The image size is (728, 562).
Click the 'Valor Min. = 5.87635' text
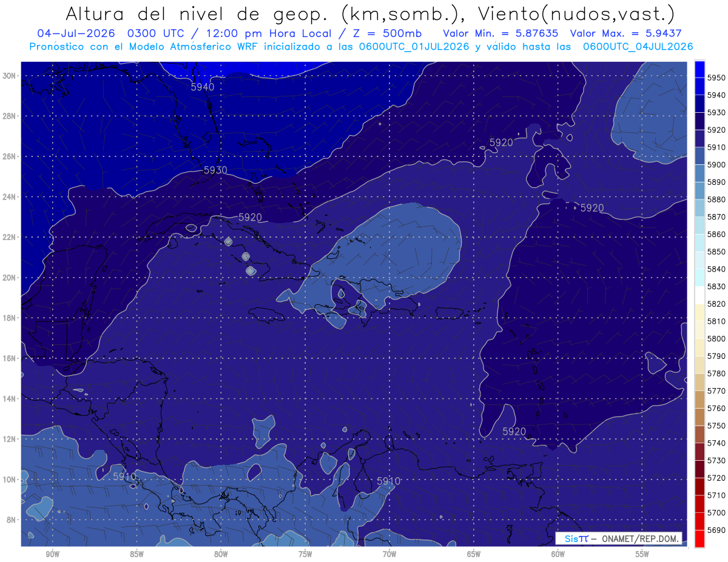(x=500, y=33)
